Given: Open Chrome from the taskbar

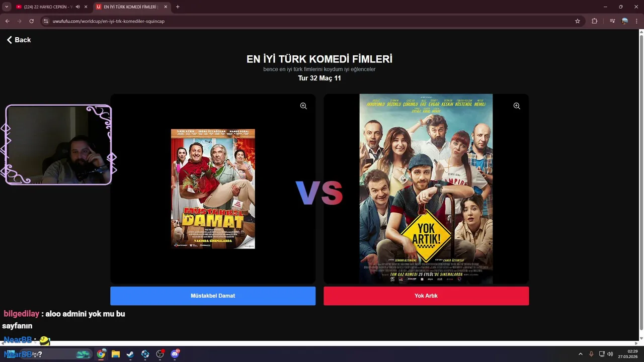Looking at the screenshot, I should coord(101,354).
